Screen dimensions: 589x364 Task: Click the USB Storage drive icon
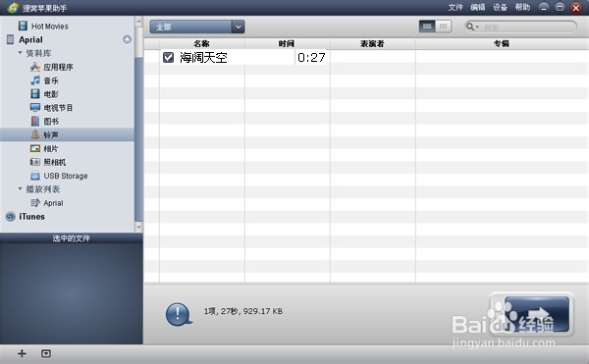35,176
